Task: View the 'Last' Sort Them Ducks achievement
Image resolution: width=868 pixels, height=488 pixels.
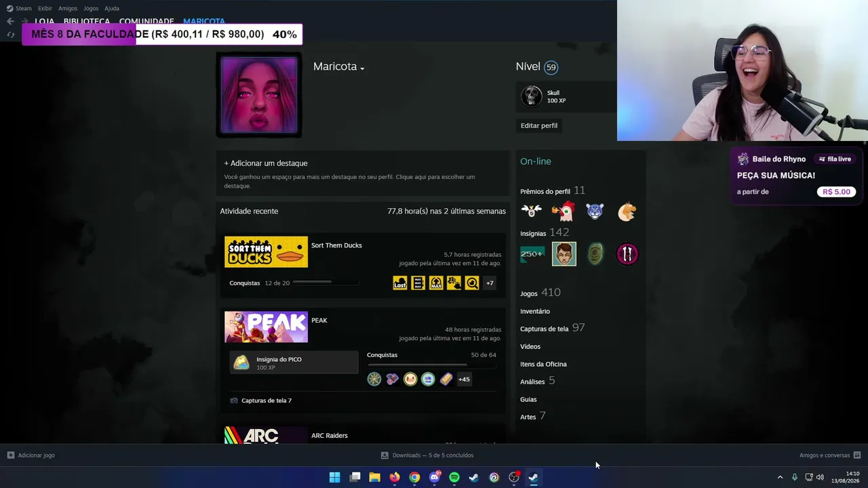Action: click(x=400, y=283)
